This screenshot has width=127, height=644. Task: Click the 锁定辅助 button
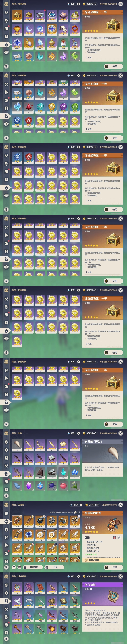coord(33,567)
